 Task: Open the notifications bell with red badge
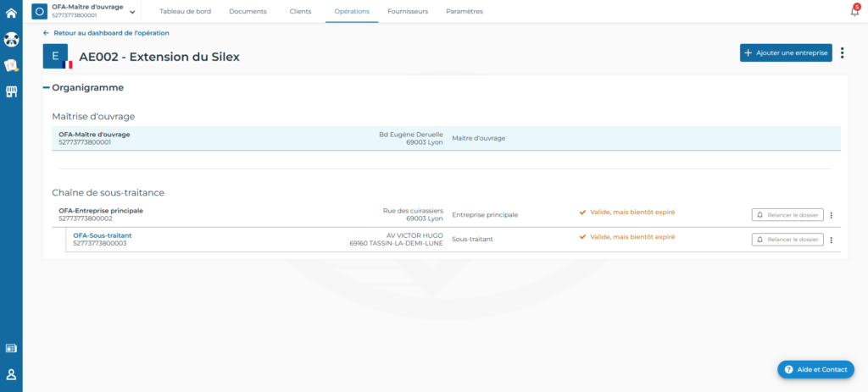point(854,11)
